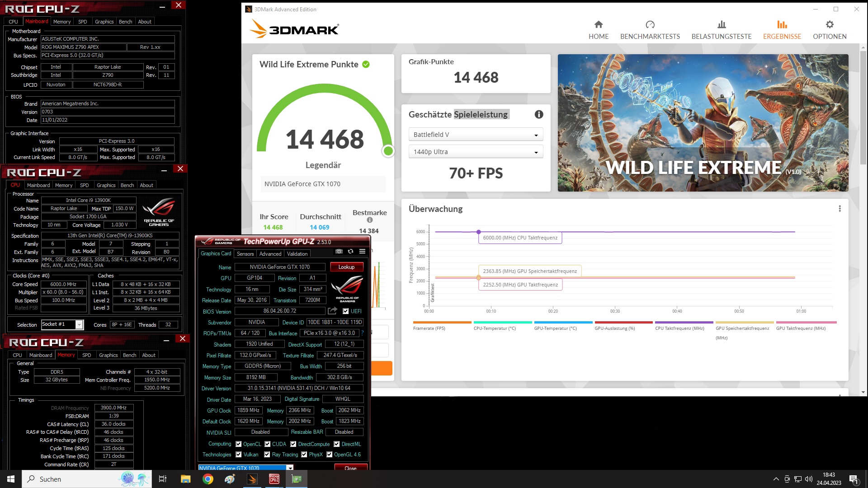The image size is (868, 488).
Task: Click the CPU-Temperatur cyan legend swatch
Action: [503, 322]
